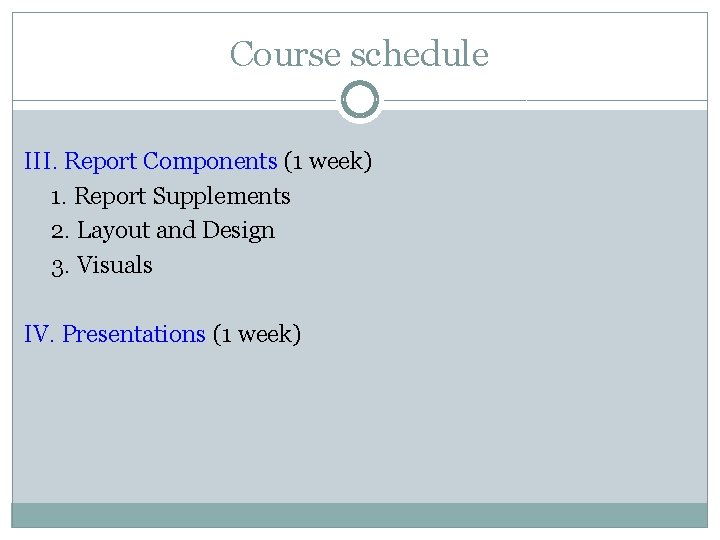
Task: Open the Report Components link
Action: point(170,161)
